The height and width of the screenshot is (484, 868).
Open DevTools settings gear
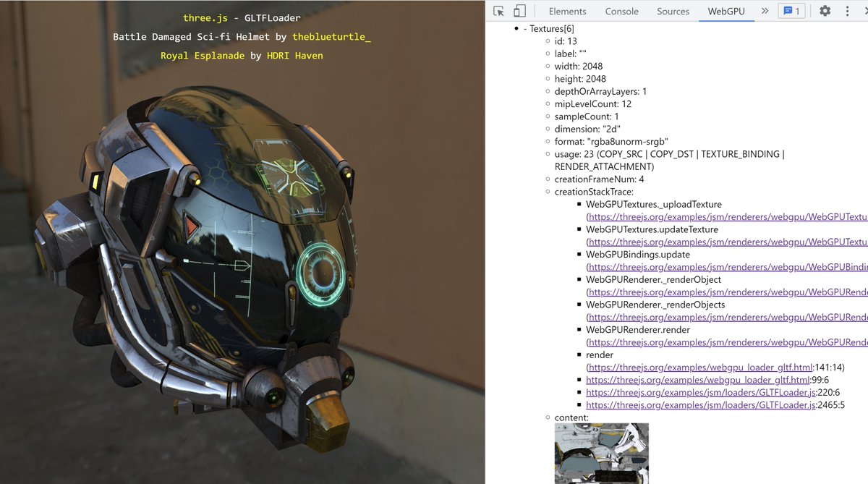pos(824,9)
